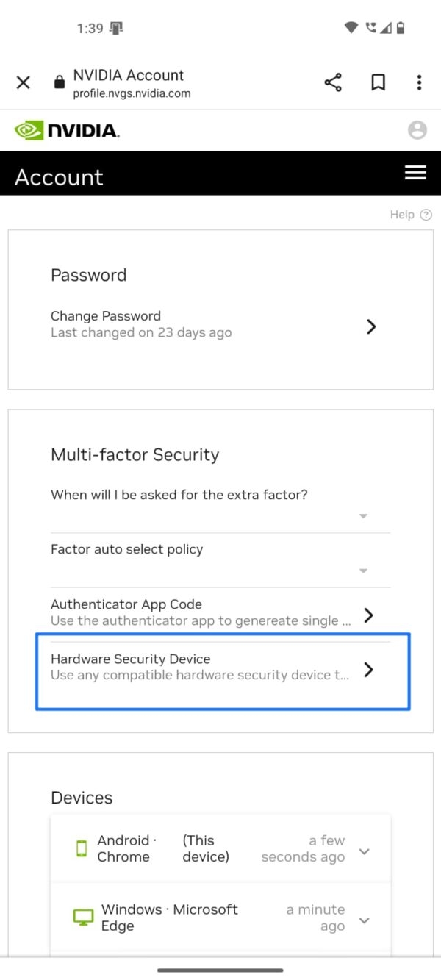Check the battery status indicator
The width and height of the screenshot is (441, 980).
coord(401,28)
